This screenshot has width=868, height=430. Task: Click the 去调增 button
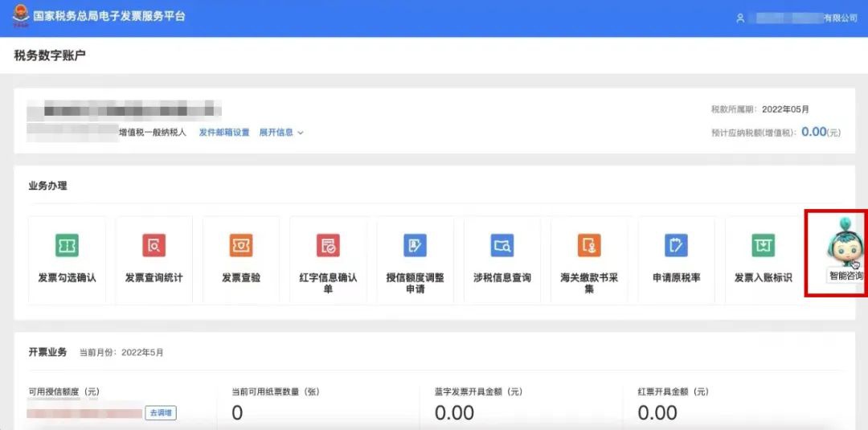coord(161,413)
